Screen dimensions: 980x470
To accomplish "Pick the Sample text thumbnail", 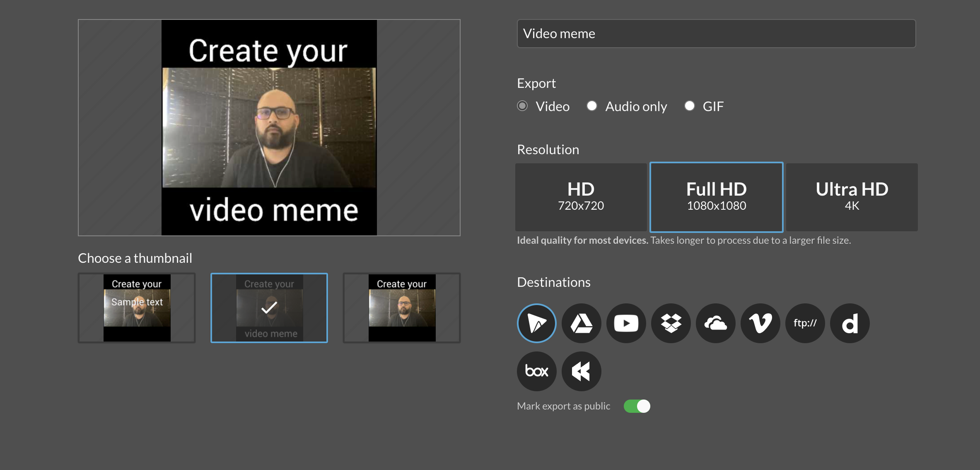I will [137, 308].
